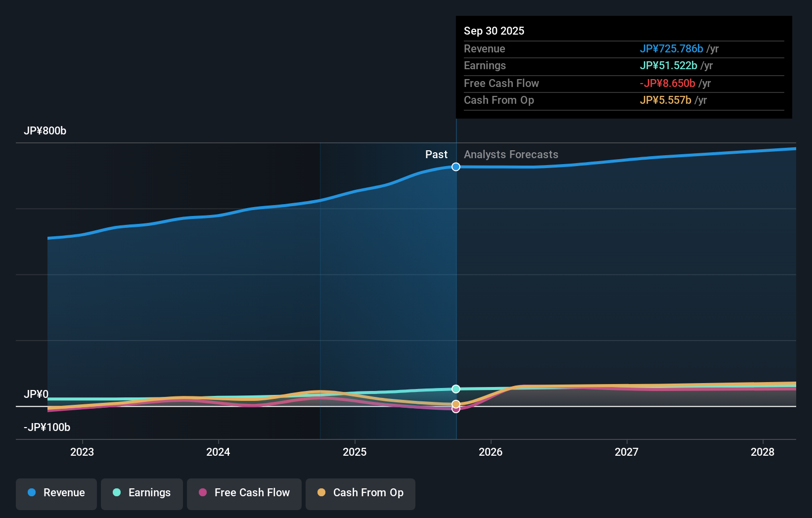Click the pink Free Cash Flow legend dot
This screenshot has height=518, width=812.
pos(202,493)
